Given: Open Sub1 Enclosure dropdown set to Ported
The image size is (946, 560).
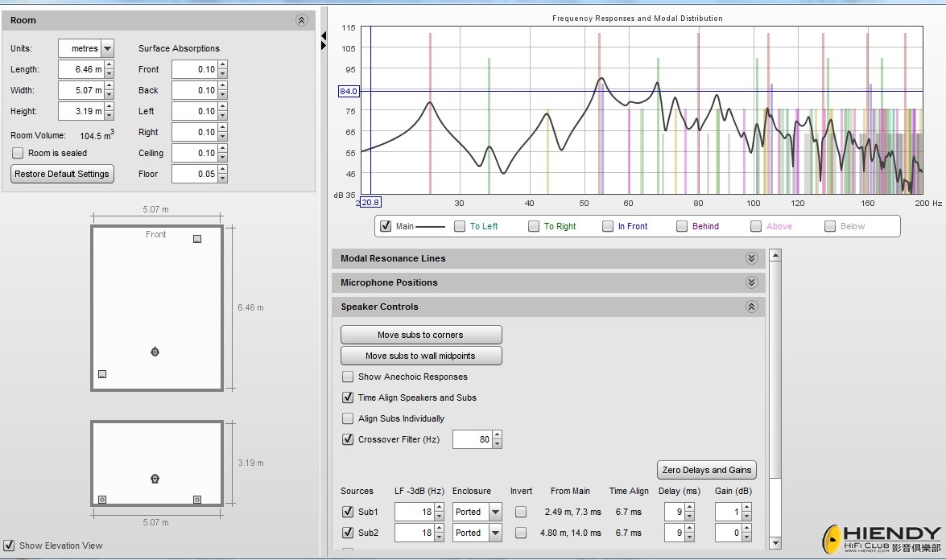Looking at the screenshot, I should (x=495, y=512).
